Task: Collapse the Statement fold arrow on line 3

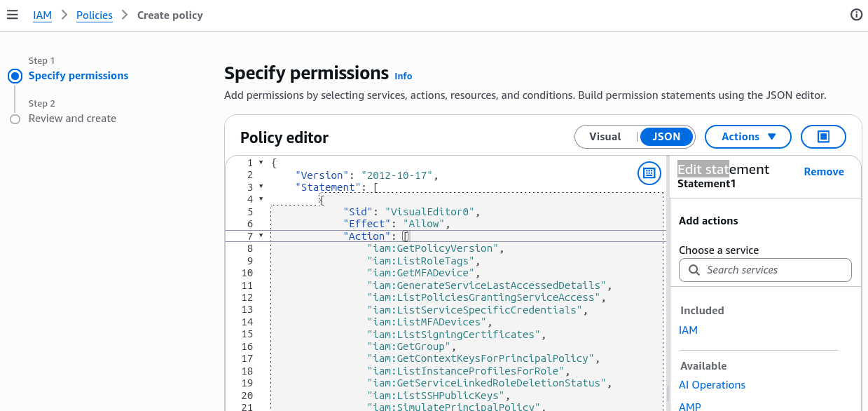Action: pyautogui.click(x=261, y=187)
